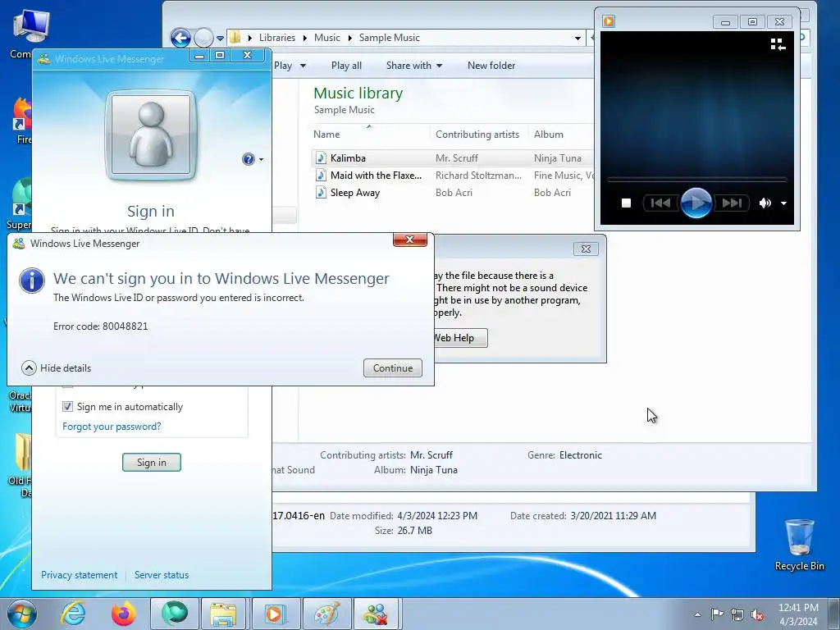Close the sound device error dialog
The height and width of the screenshot is (630, 840).
[x=586, y=249]
